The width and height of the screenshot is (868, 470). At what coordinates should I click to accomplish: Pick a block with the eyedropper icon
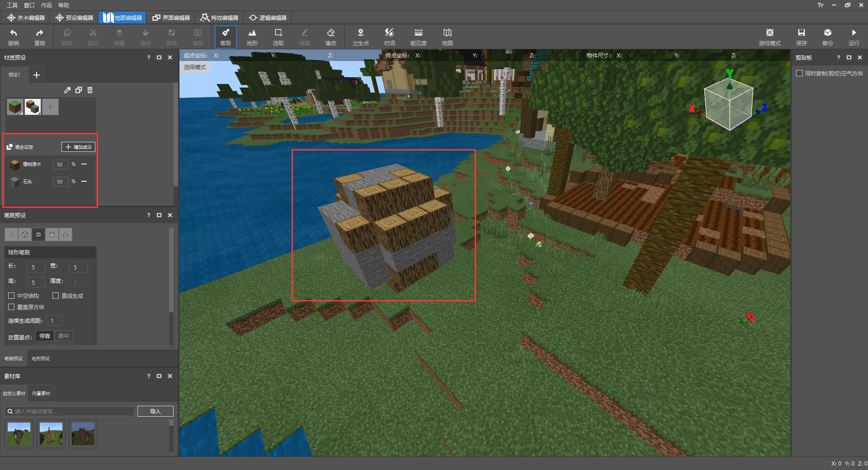tap(67, 90)
